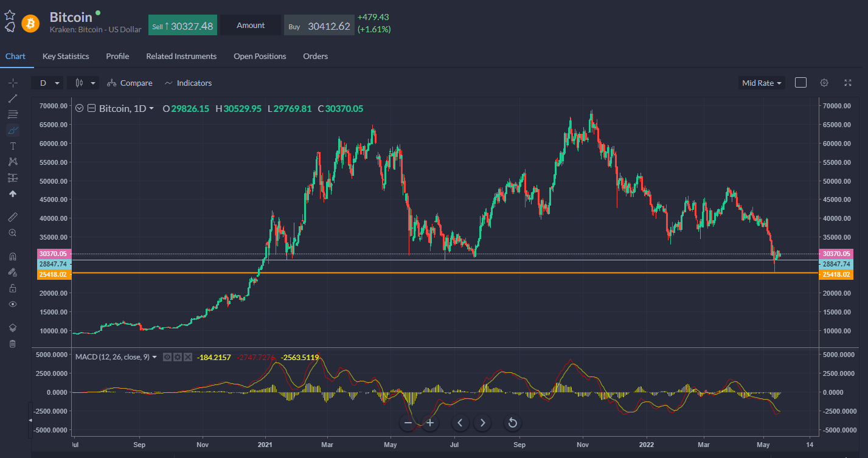The height and width of the screenshot is (458, 868).
Task: Toggle magnet snap mode
Action: (x=13, y=257)
